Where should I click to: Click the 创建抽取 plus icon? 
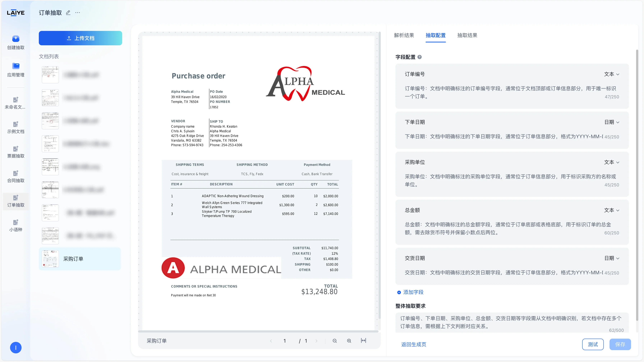(16, 38)
